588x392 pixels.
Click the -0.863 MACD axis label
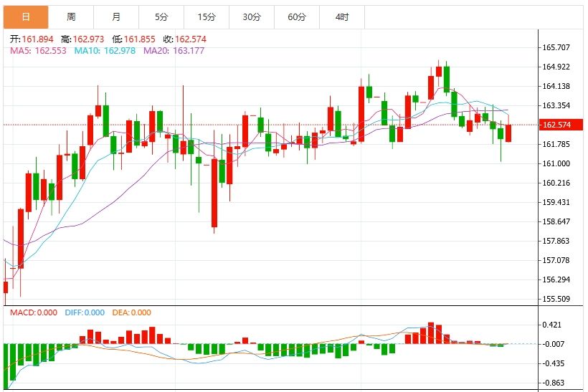point(553,383)
